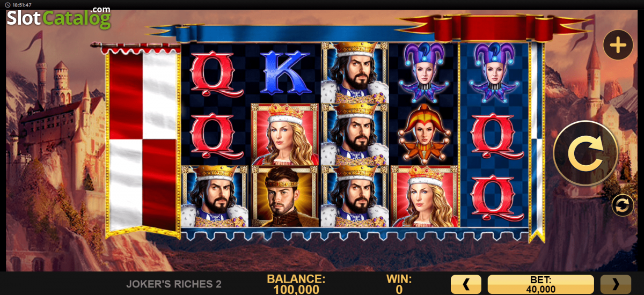The height and width of the screenshot is (295, 644).
Task: Click the BALANCE 100,000 display
Action: tap(296, 284)
